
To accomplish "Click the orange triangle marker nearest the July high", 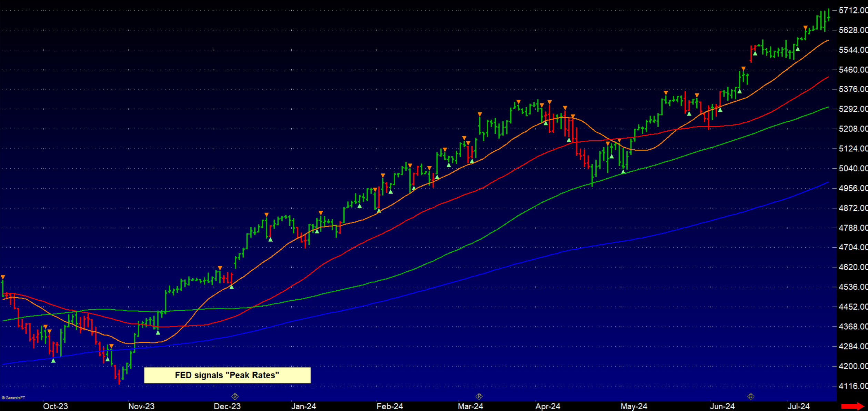I will click(805, 28).
